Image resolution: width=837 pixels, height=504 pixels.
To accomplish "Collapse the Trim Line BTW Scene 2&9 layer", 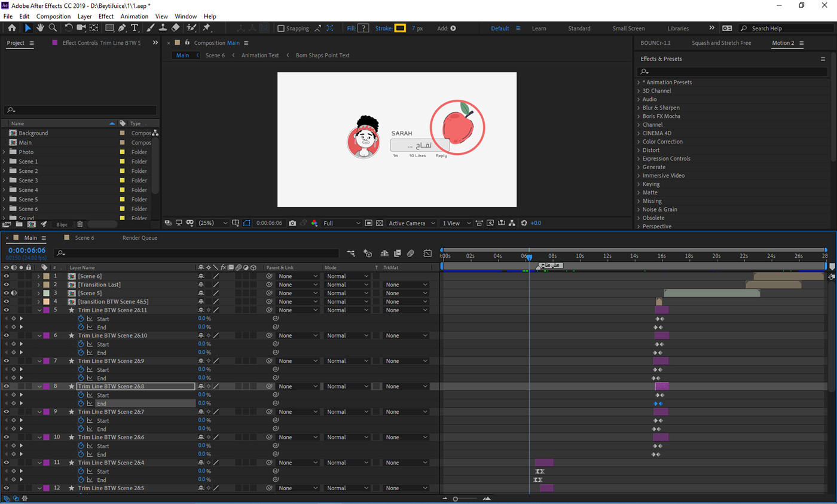I will [39, 361].
